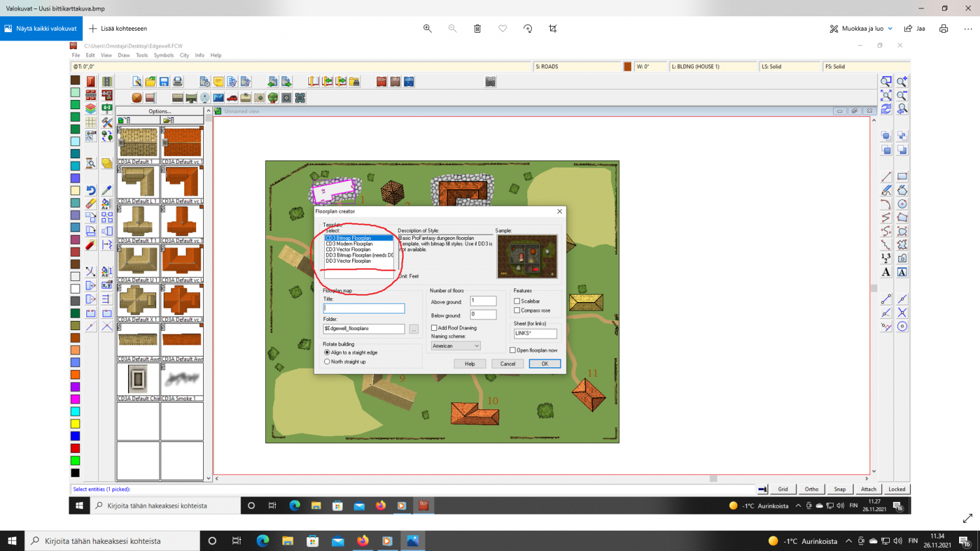Select the Zoom Extents tool
980x551 pixels.
tap(886, 95)
